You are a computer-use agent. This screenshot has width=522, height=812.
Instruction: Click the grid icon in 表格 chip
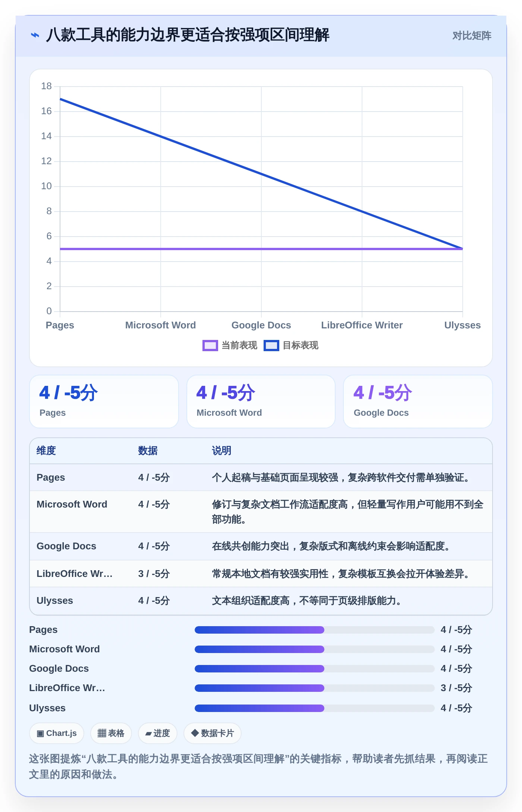tap(102, 734)
